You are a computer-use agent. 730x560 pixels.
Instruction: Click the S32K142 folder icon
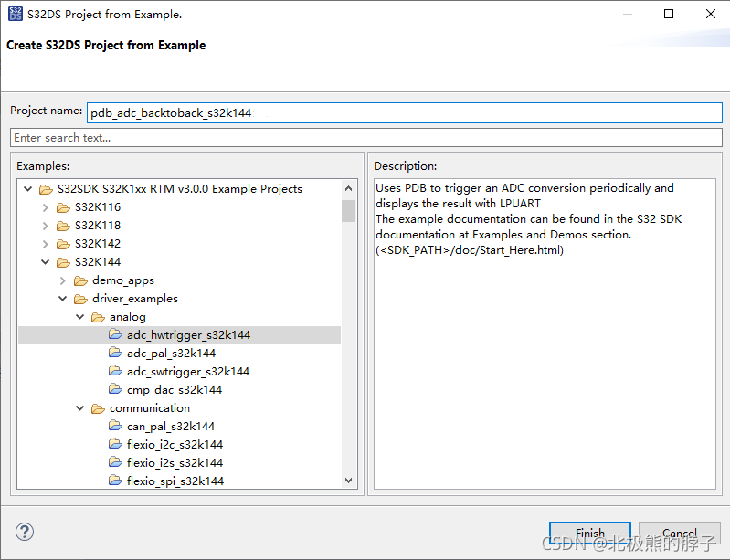[63, 244]
